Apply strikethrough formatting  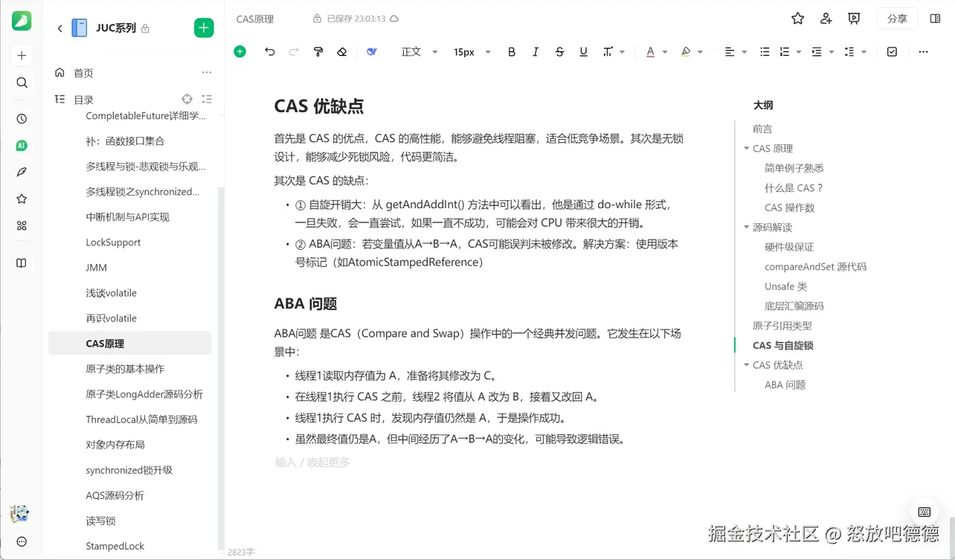(559, 51)
